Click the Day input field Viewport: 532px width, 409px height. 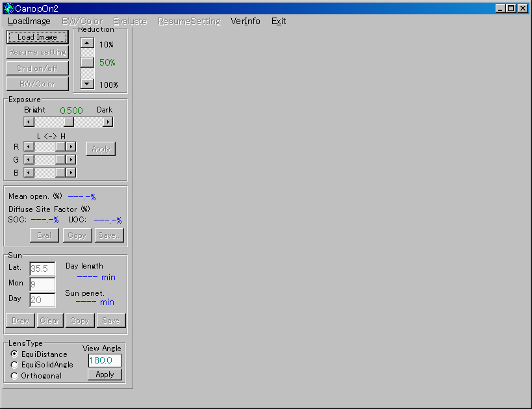coord(42,300)
